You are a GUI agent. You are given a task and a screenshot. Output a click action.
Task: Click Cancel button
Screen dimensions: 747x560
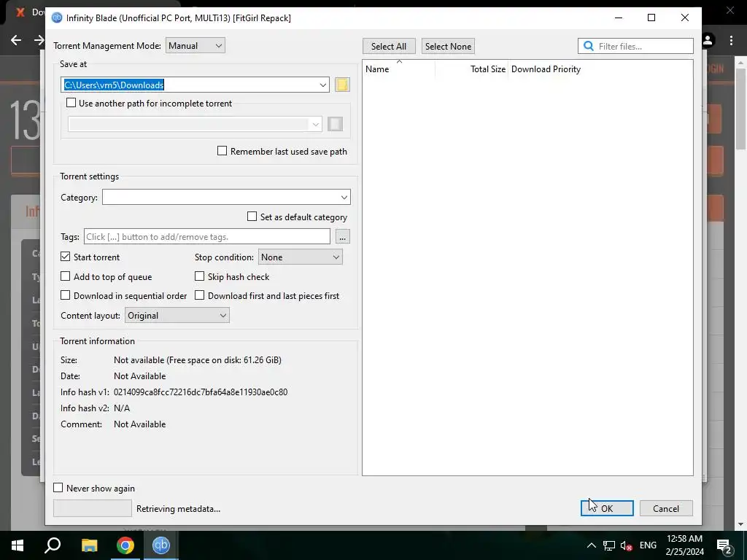(666, 508)
